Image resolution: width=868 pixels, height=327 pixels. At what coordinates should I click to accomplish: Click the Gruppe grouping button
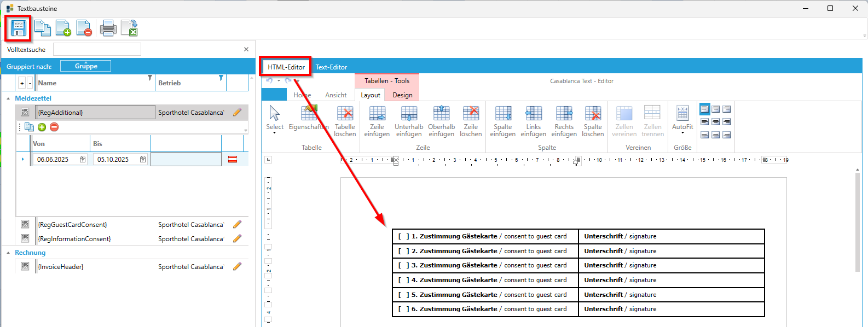(85, 66)
